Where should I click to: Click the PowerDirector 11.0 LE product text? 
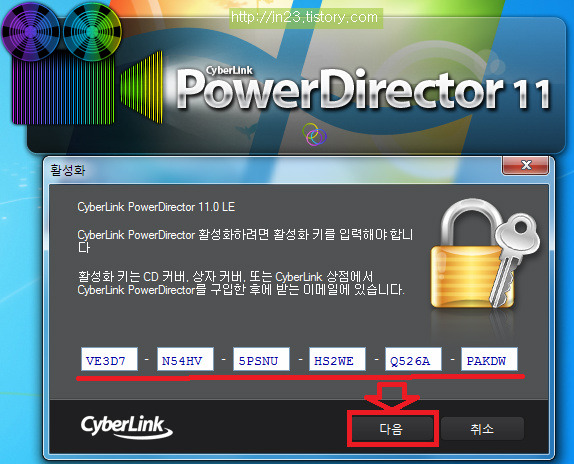tap(156, 207)
